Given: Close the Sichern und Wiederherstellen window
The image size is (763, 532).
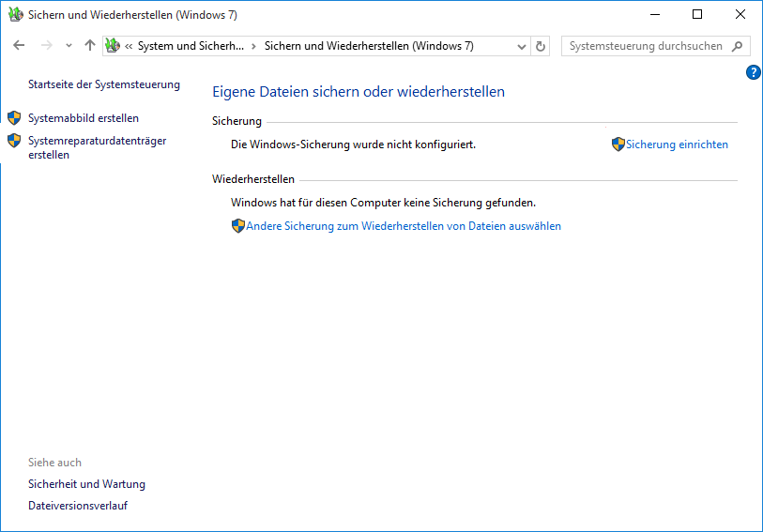Looking at the screenshot, I should click(x=740, y=15).
